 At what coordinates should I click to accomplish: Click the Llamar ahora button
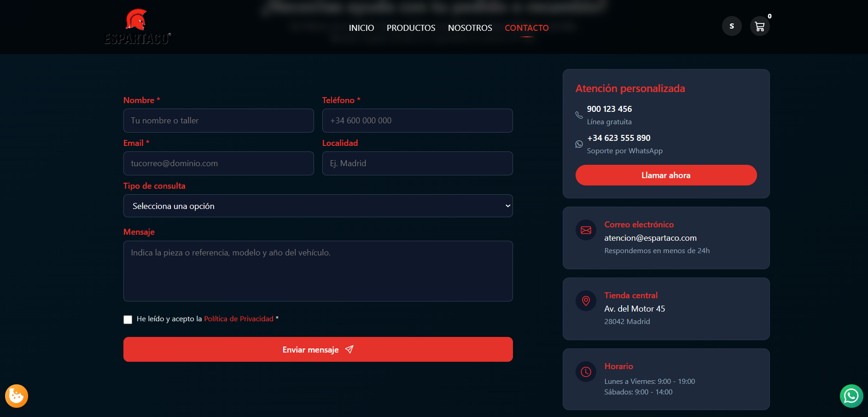tap(666, 175)
